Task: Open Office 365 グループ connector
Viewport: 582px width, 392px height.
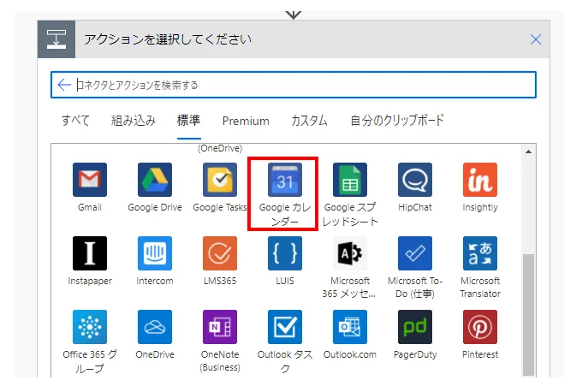Action: tap(90, 327)
